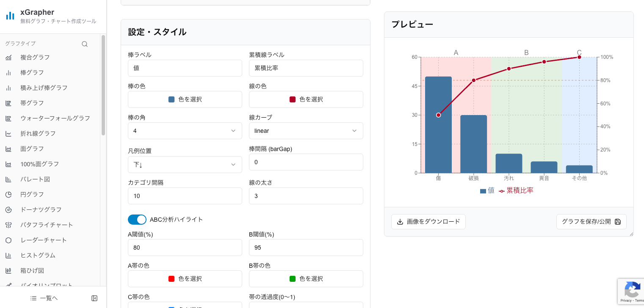
Task: Open the 一覧へ menu at sidebar bottom
Action: coord(44,298)
